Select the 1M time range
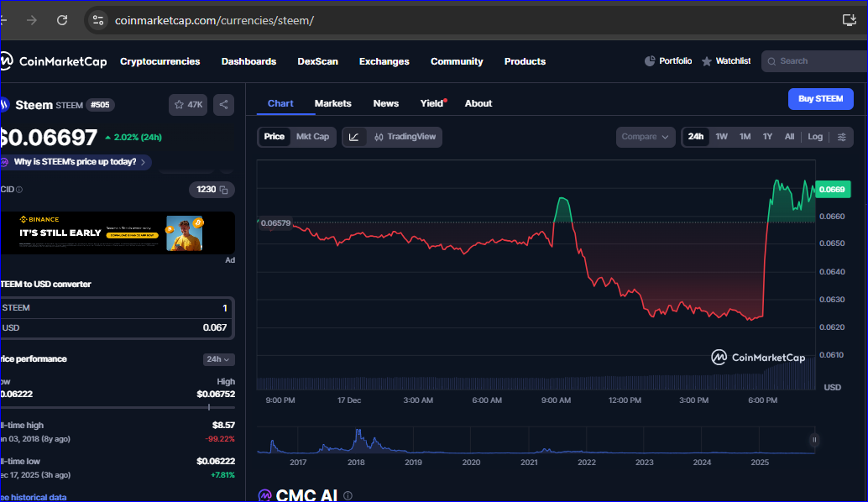The height and width of the screenshot is (502, 868). point(745,137)
